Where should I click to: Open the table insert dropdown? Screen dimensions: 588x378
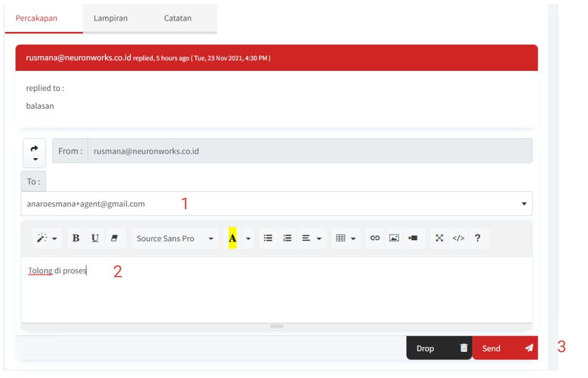346,239
